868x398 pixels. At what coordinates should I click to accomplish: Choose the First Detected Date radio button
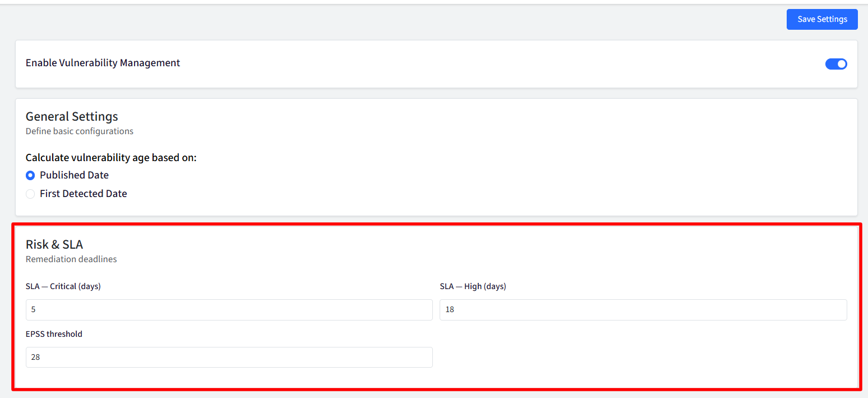click(30, 194)
